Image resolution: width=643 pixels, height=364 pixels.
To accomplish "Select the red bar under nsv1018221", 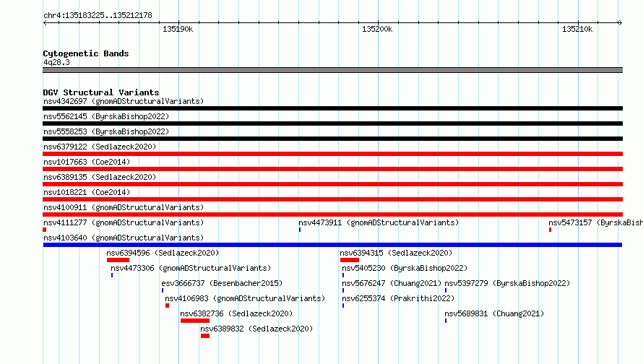I will 332,199.
